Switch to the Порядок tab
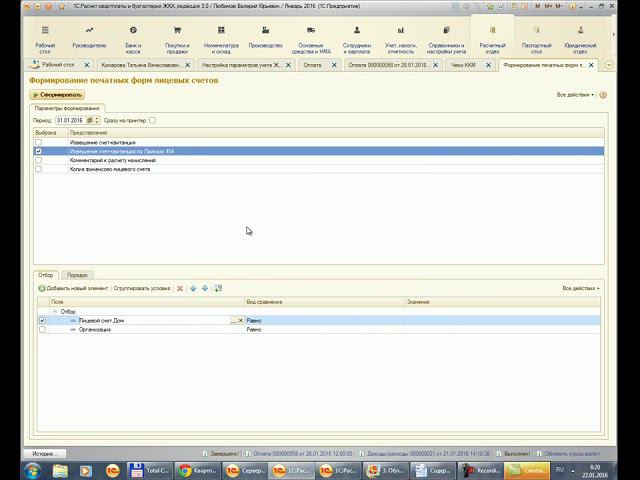 click(77, 275)
